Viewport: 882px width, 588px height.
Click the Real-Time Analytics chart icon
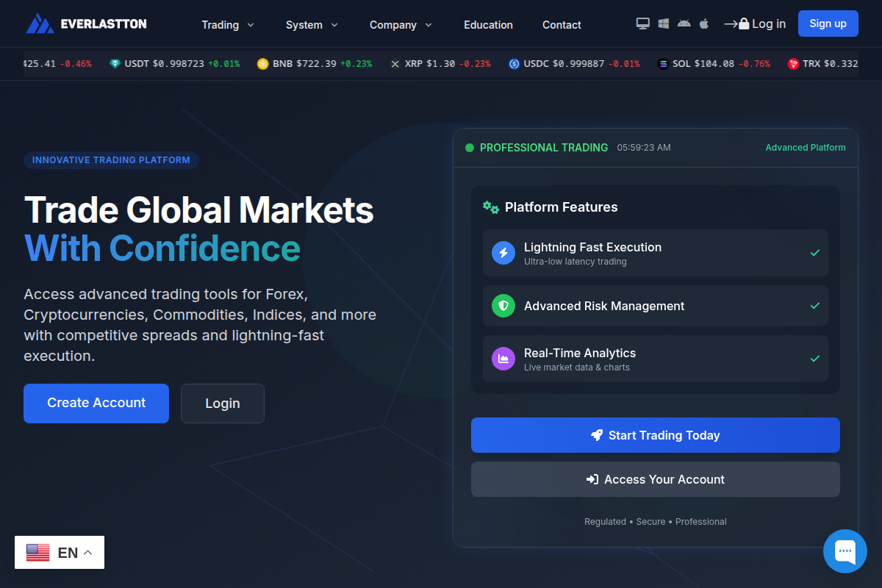(x=503, y=359)
